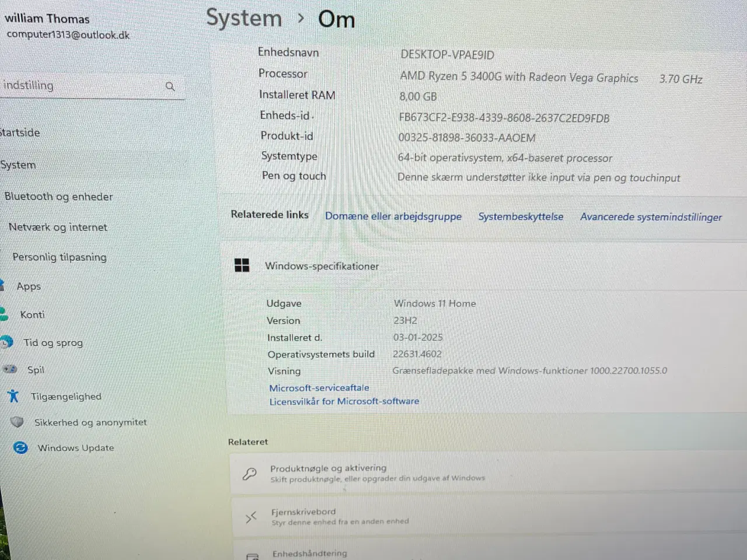Click the Pen og touch support text
Screen dimensions: 747x560
pyautogui.click(x=539, y=177)
